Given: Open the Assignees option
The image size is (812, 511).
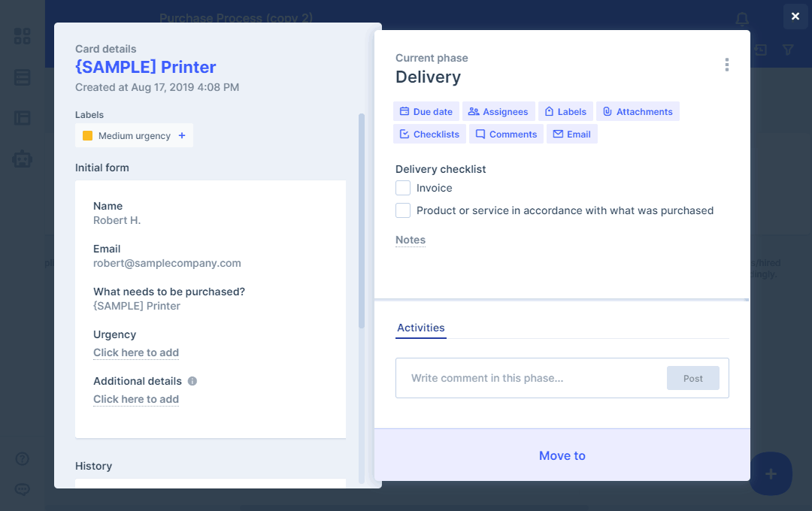Looking at the screenshot, I should pyautogui.click(x=498, y=112).
